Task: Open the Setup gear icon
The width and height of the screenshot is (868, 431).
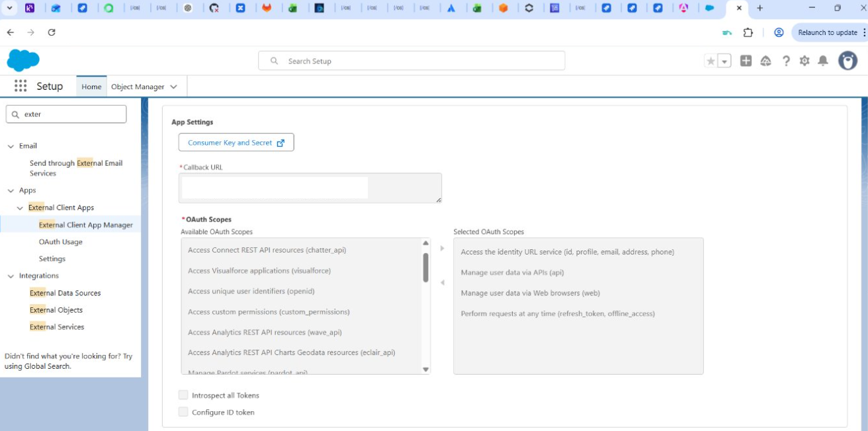Action: click(x=804, y=61)
